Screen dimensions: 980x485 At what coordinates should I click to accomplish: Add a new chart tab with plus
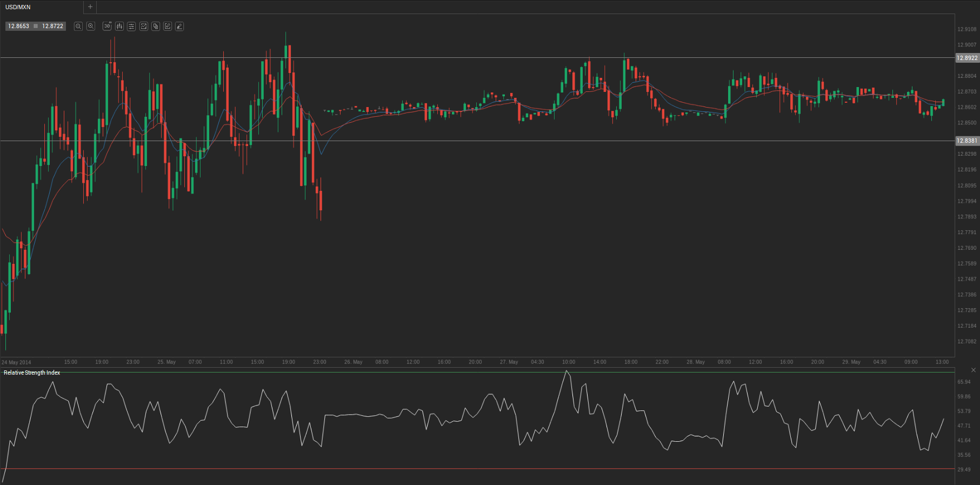tap(90, 7)
